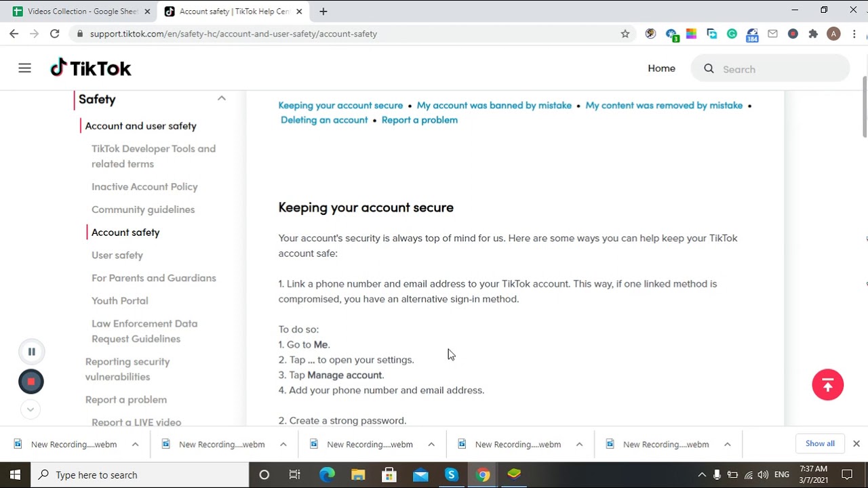Viewport: 868px width, 488px height.
Task: Open Reporting security vulnerabilities in sidebar
Action: 127,369
